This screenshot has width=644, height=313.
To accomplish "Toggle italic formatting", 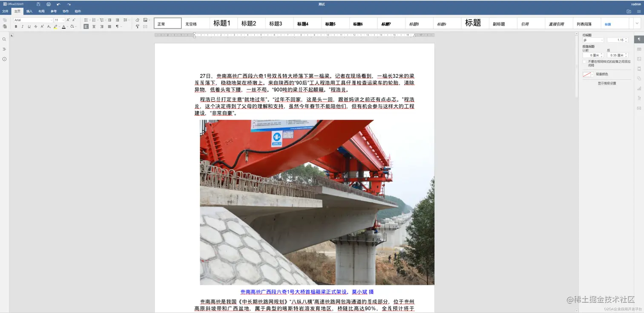I will pos(23,26).
